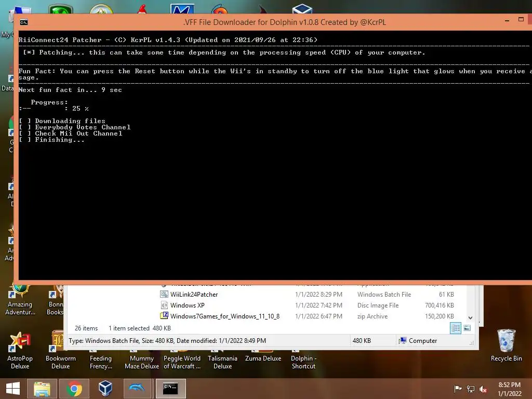This screenshot has width=532, height=399.
Task: Open console system menu icon in title bar
Action: pyautogui.click(x=24, y=22)
